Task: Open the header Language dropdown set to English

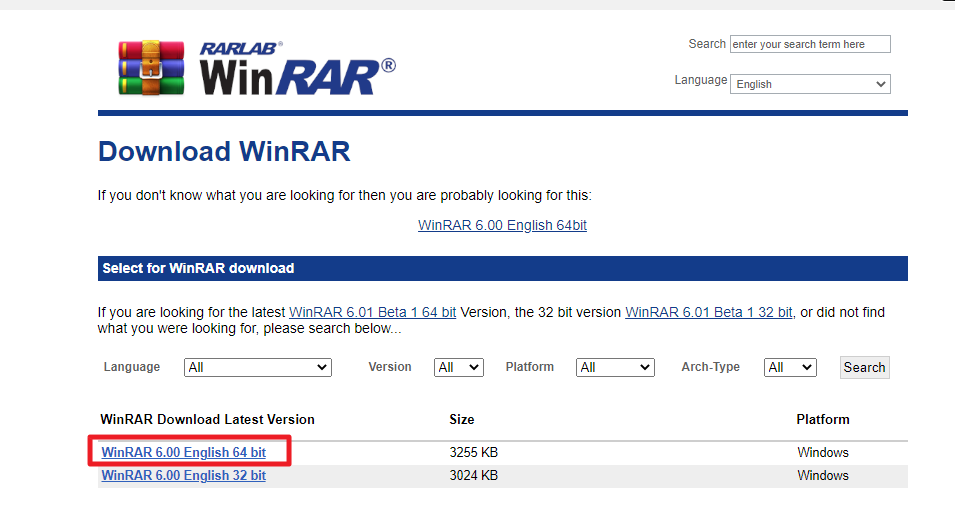Action: [810, 84]
